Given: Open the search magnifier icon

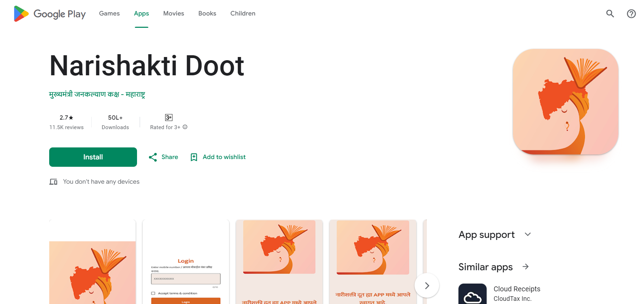Looking at the screenshot, I should point(610,14).
